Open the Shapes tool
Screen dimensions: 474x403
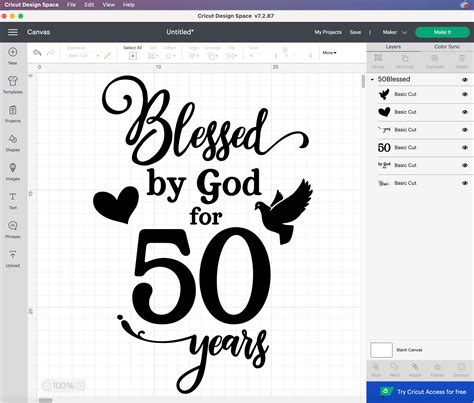click(13, 139)
